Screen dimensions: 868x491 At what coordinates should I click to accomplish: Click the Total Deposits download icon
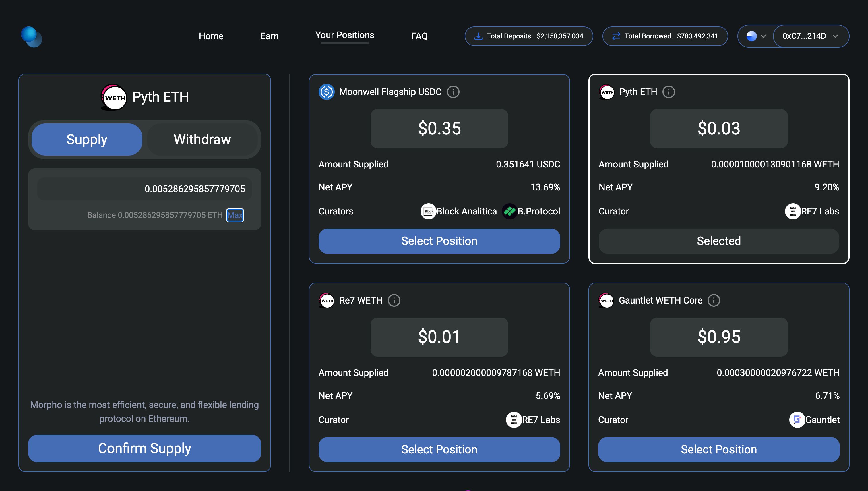[478, 36]
